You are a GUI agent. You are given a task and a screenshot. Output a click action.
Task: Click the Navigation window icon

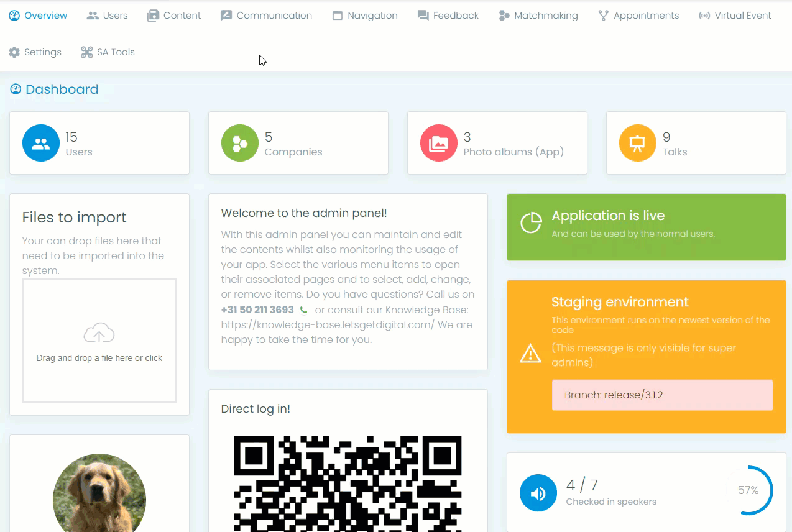coord(338,16)
